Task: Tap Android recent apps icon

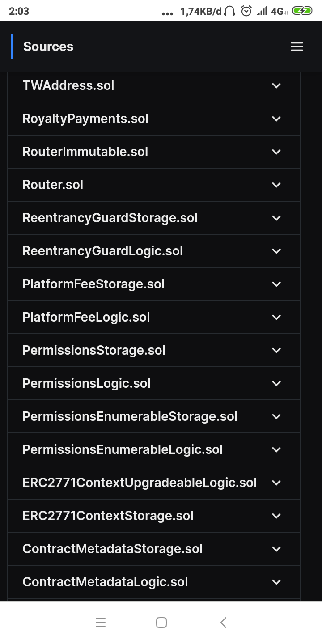Action: 101,622
